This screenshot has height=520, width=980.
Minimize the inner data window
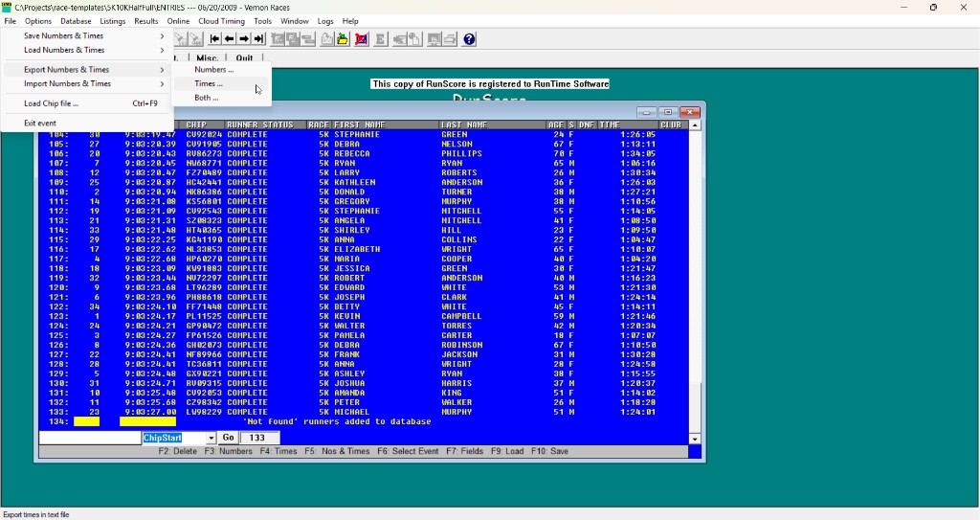pyautogui.click(x=646, y=112)
